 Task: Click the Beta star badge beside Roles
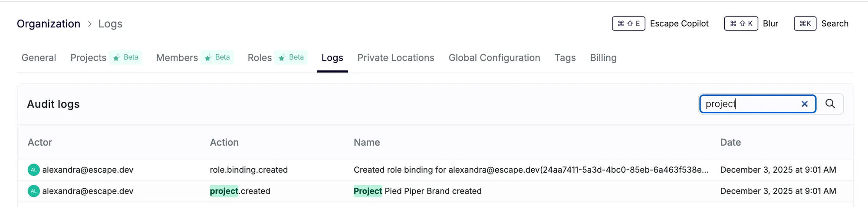291,57
